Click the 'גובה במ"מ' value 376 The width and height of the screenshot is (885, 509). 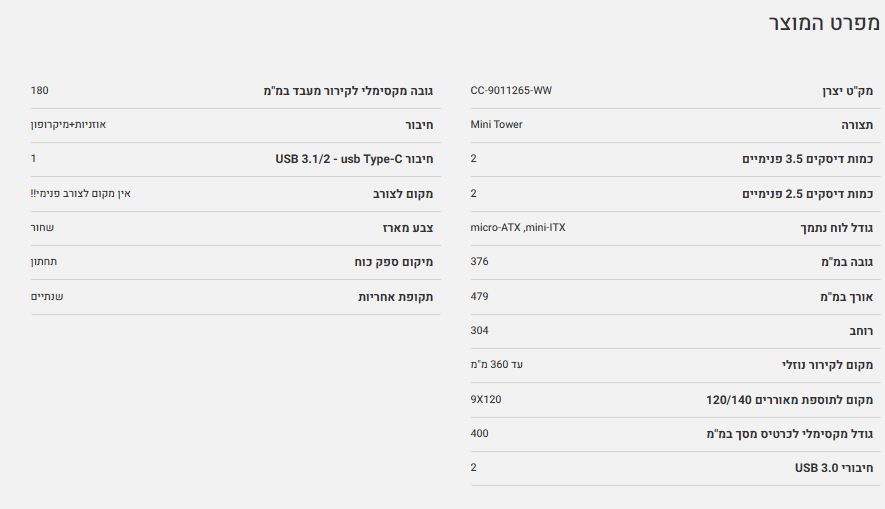(x=479, y=262)
